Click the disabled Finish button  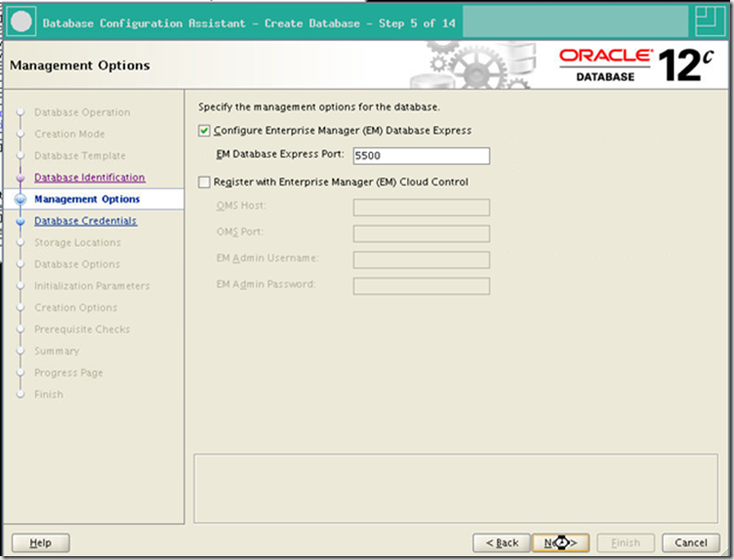pos(626,542)
